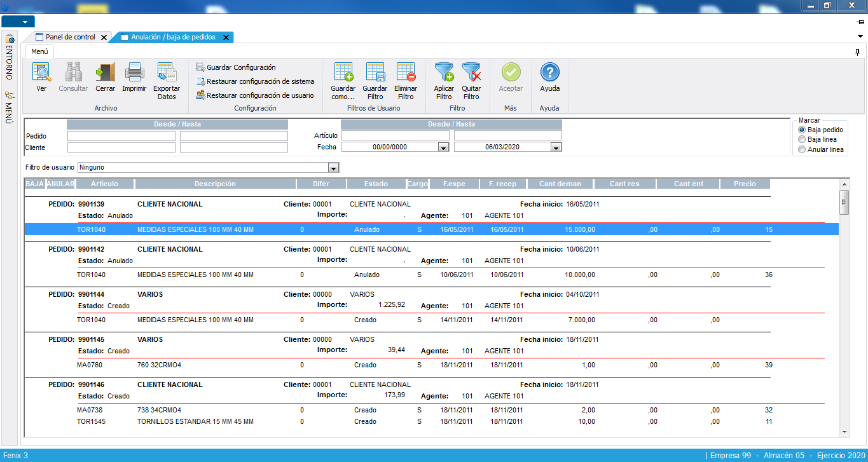
Task: Switch to Panel de control tab
Action: click(70, 37)
